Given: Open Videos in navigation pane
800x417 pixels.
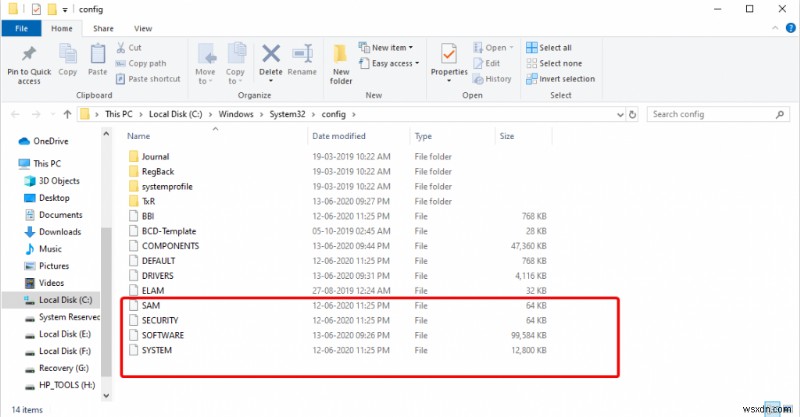Looking at the screenshot, I should coord(44,283).
